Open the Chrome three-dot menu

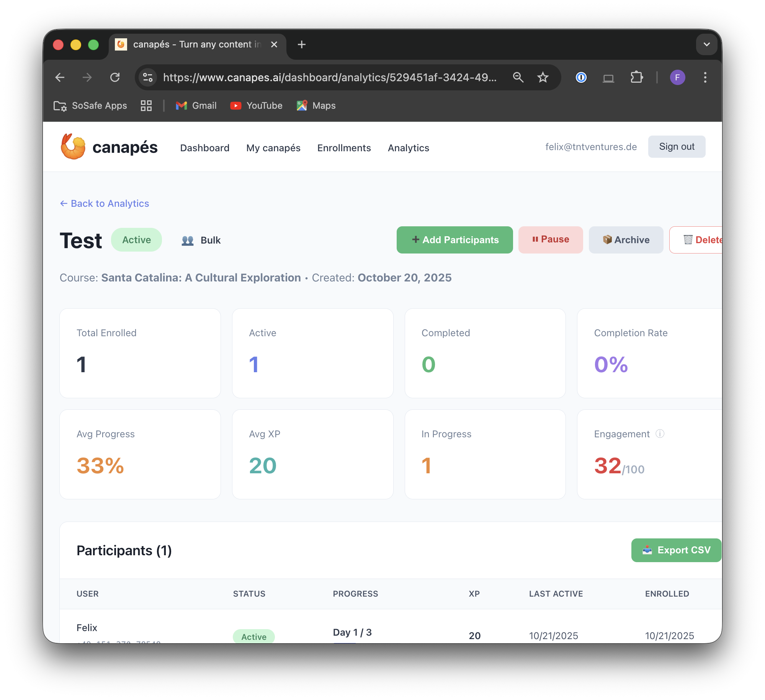[x=705, y=78]
